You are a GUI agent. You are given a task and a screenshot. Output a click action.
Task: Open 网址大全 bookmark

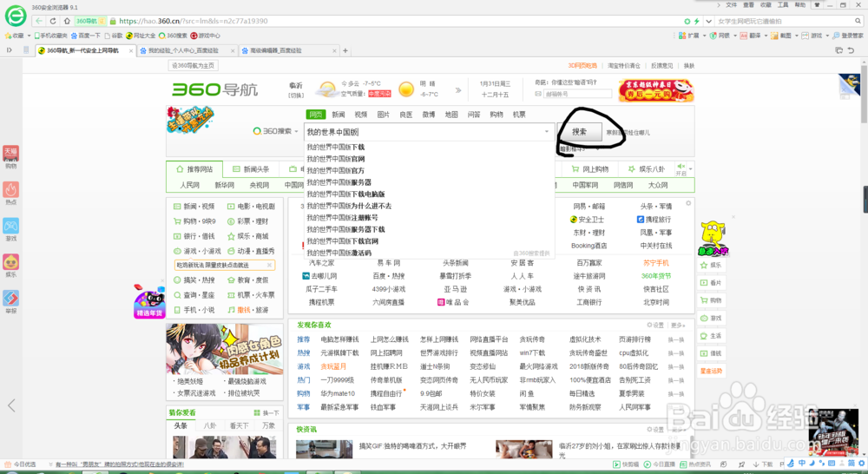pos(141,36)
